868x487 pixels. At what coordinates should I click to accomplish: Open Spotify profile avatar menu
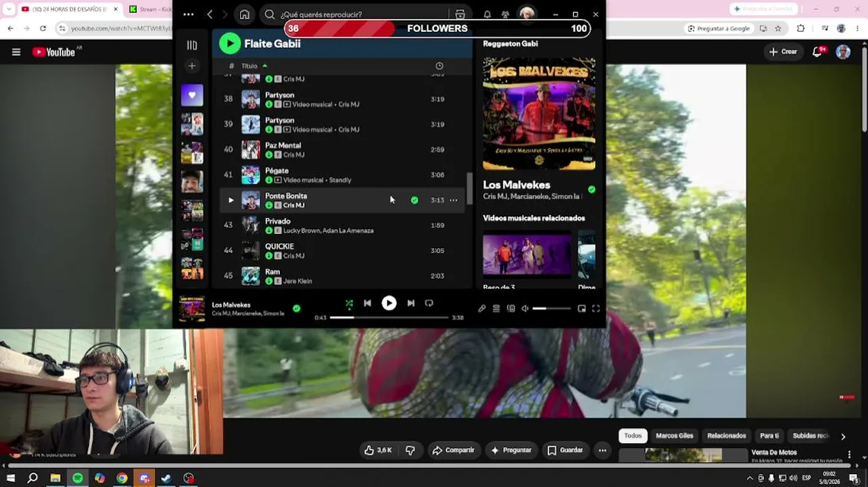click(x=527, y=14)
